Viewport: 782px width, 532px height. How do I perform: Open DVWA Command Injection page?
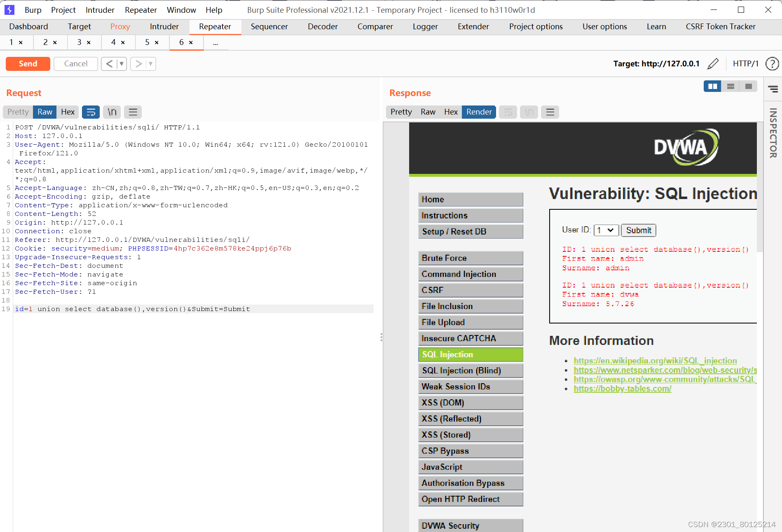point(471,274)
